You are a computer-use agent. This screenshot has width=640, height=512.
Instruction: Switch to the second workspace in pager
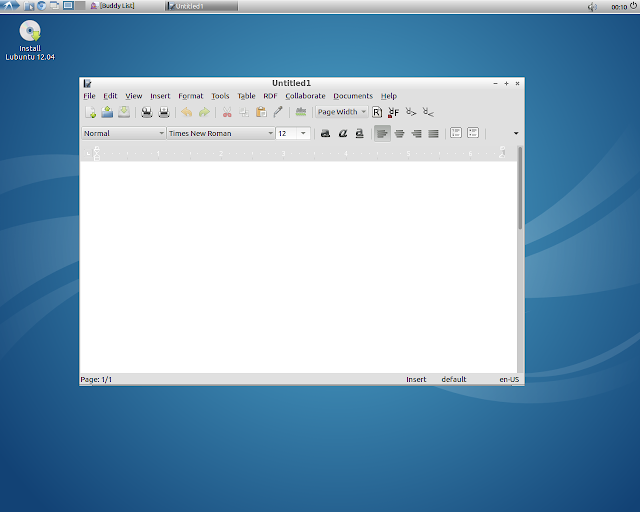(x=80, y=6)
